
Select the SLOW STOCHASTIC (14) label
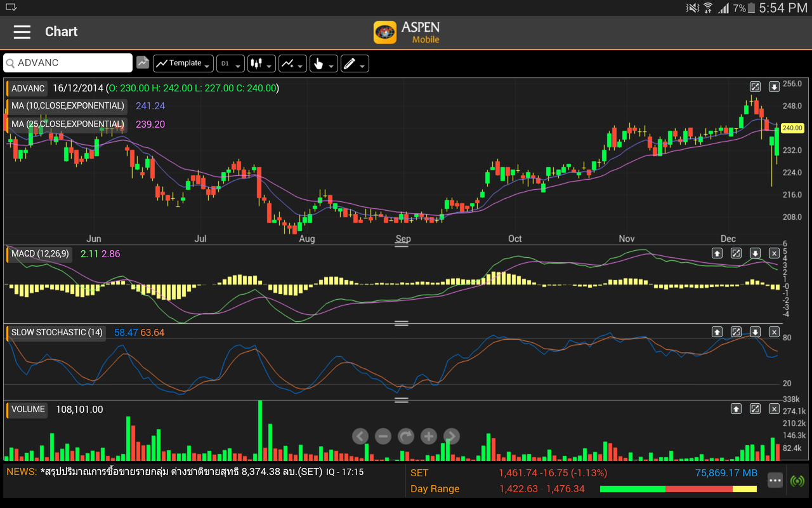(56, 333)
